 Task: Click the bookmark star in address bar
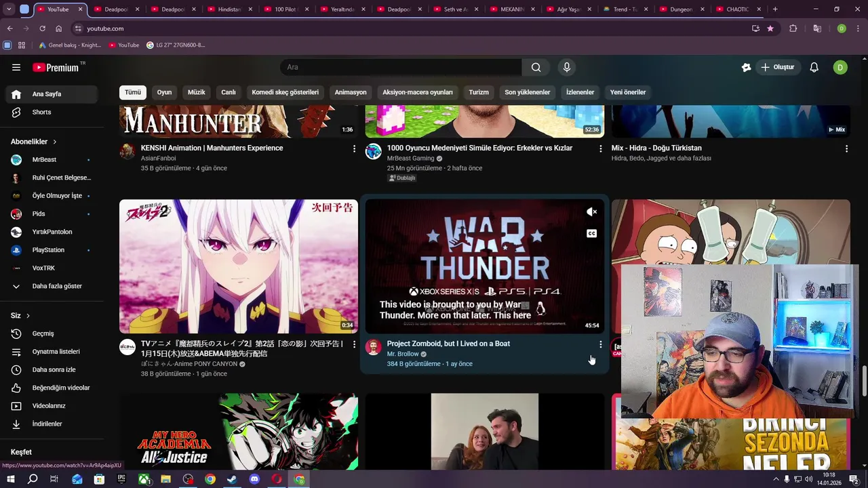pyautogui.click(x=770, y=28)
